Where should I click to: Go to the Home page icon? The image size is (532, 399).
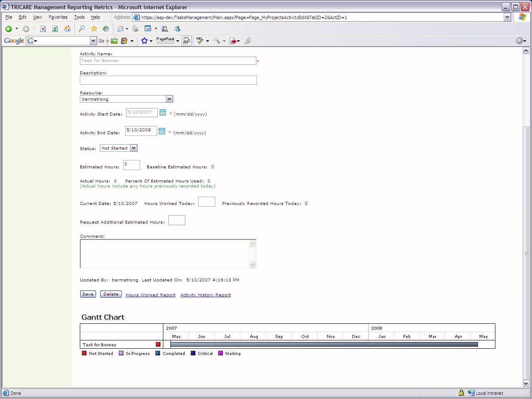(67, 29)
